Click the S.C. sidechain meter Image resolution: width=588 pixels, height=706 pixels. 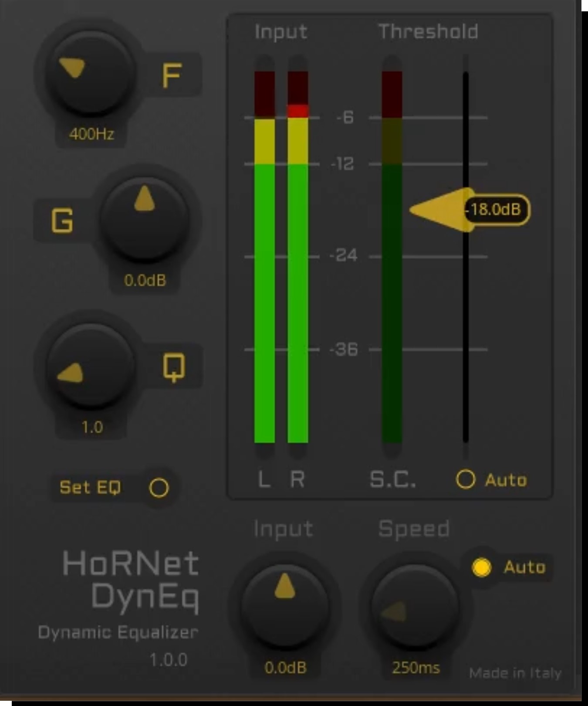(x=392, y=257)
